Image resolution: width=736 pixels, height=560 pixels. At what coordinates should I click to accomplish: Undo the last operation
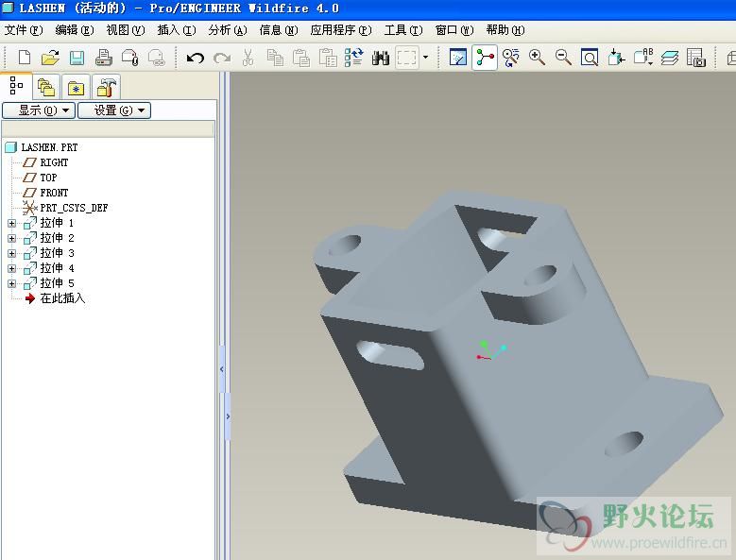click(x=196, y=59)
